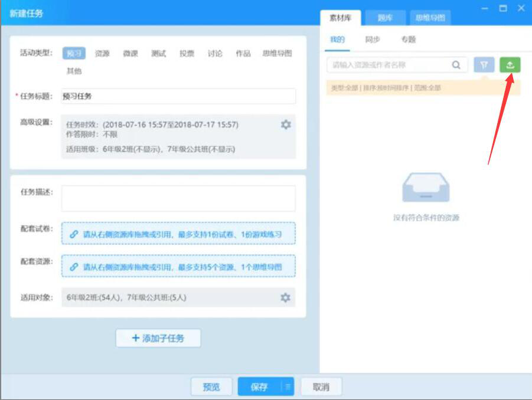Select the 资源 activity type
This screenshot has width=532, height=400.
[x=102, y=51]
